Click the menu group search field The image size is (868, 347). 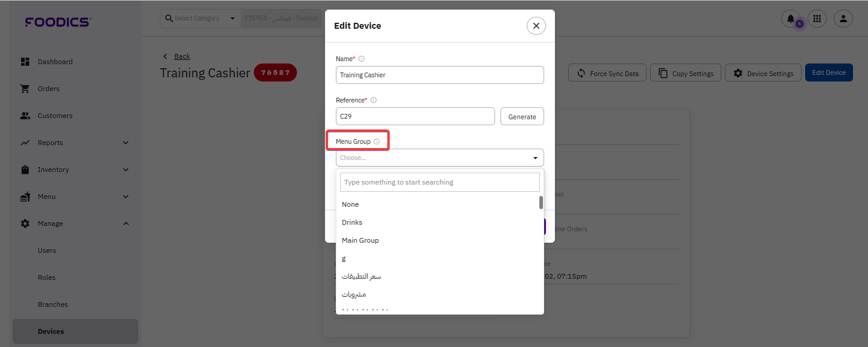click(x=439, y=182)
